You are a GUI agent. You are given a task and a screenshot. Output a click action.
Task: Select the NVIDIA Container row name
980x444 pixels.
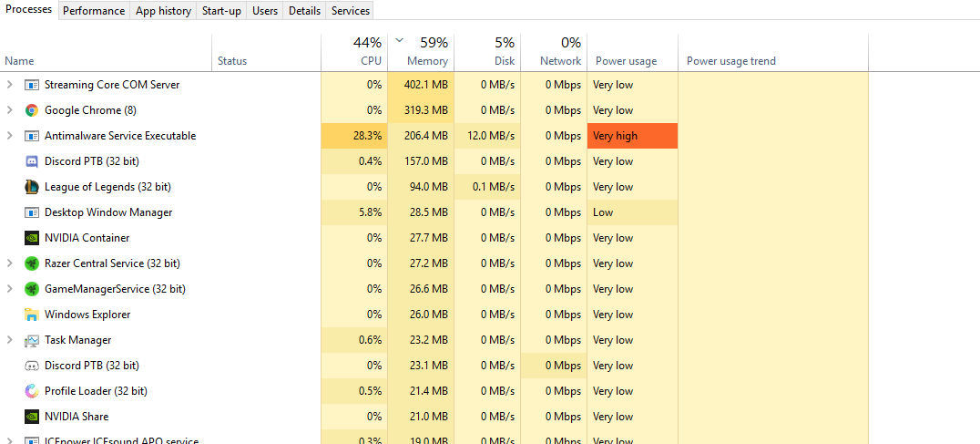pos(87,238)
